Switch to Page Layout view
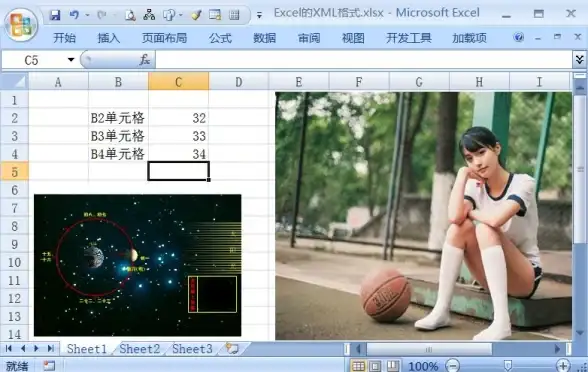588x372 pixels. [375, 366]
